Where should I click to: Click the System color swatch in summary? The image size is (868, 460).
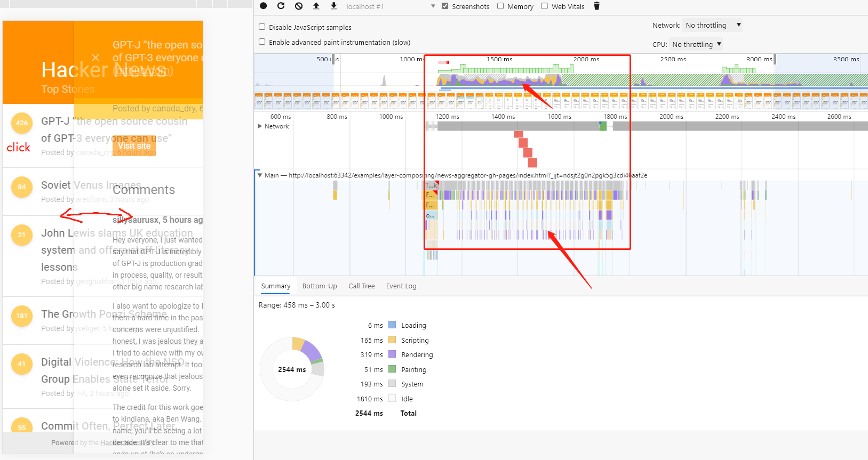pos(392,384)
